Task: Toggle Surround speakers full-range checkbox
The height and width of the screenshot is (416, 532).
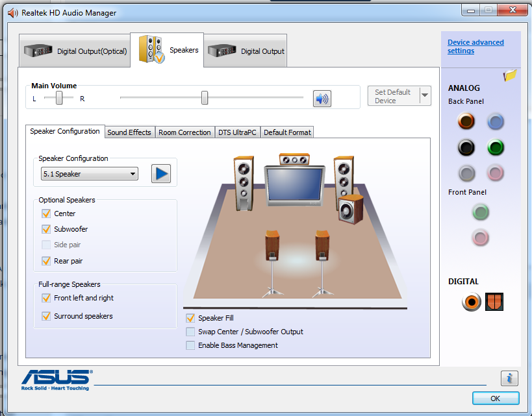Action: [46, 316]
